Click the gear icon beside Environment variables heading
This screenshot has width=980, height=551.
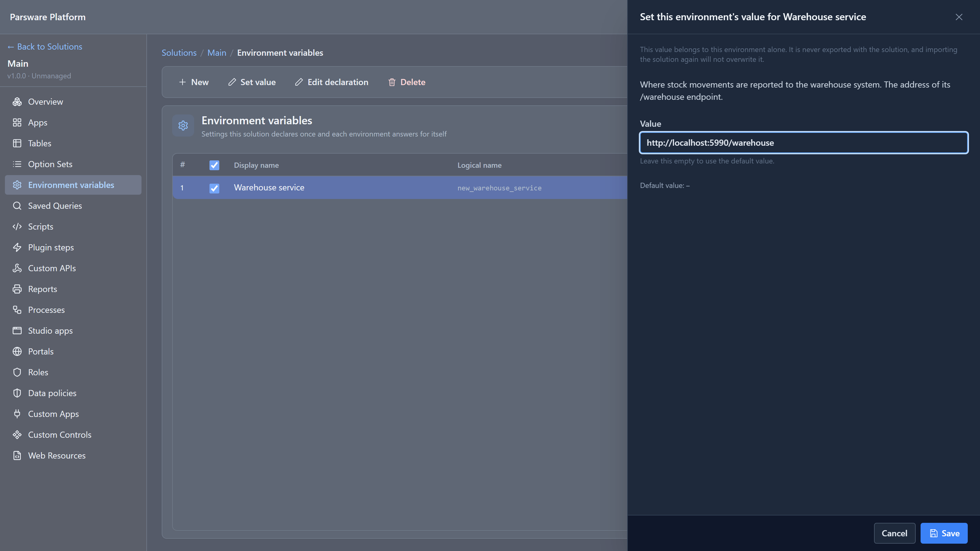tap(183, 126)
